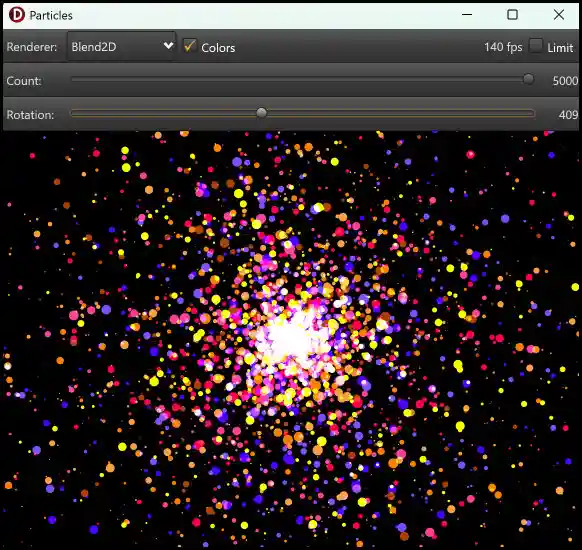This screenshot has width=582, height=550.
Task: Click the Particles app logo icon
Action: (x=17, y=15)
